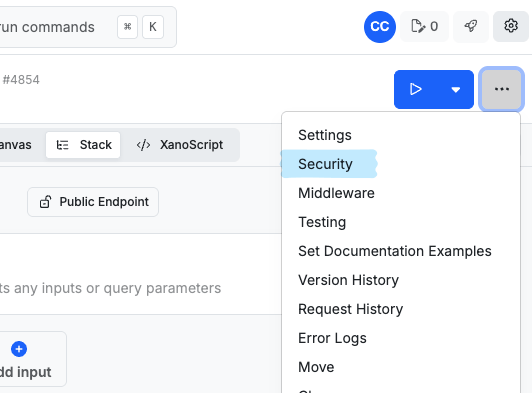Switch to the XanoScript view tab
Viewport: 532px width, 393px height.
[180, 145]
